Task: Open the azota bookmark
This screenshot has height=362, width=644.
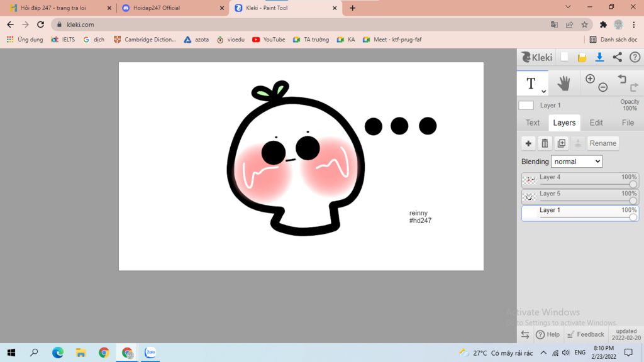Action: coord(196,40)
